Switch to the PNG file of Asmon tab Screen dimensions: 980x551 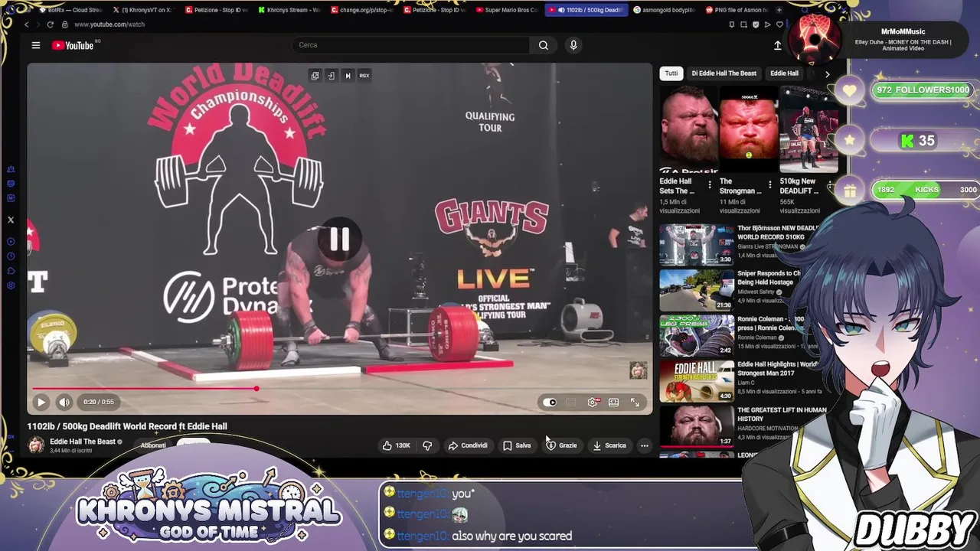point(736,10)
